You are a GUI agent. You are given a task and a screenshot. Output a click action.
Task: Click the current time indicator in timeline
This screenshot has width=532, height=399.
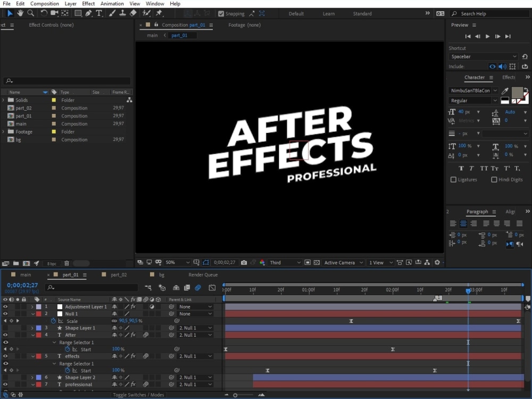pyautogui.click(x=468, y=291)
